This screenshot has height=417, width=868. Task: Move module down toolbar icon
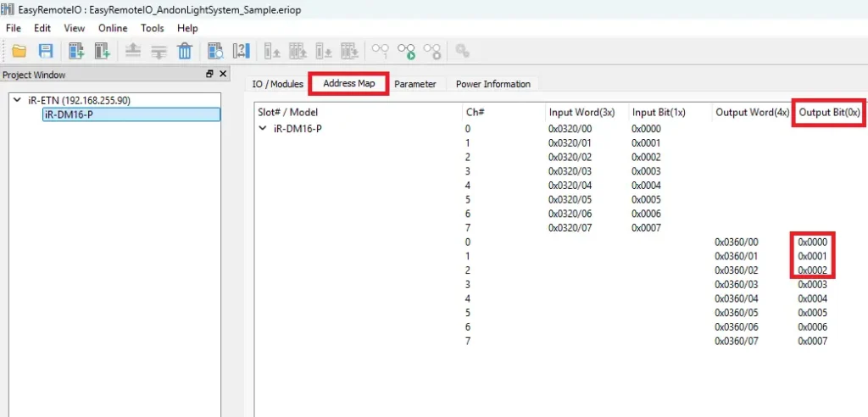tap(159, 52)
